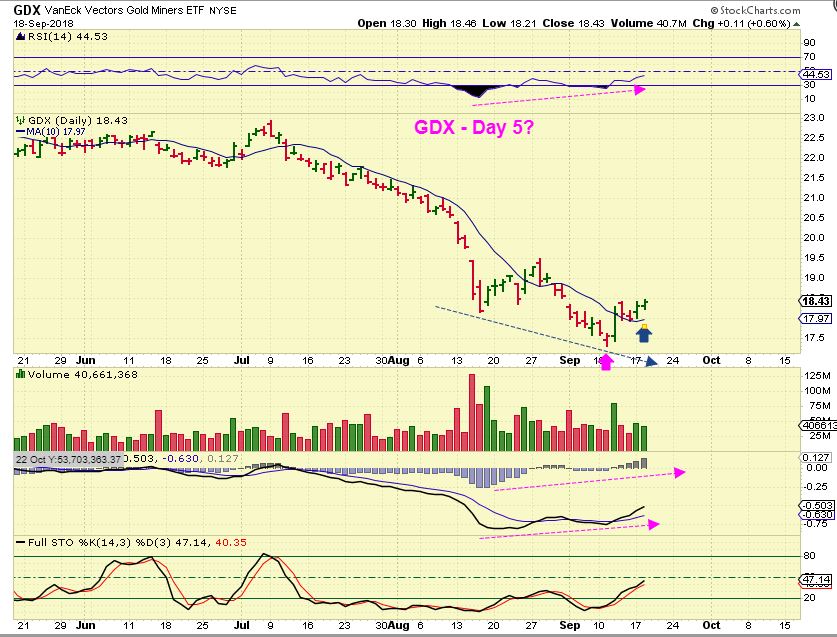837x637 pixels.
Task: Click Sep on bottom stochastic date axis
Action: point(570,625)
